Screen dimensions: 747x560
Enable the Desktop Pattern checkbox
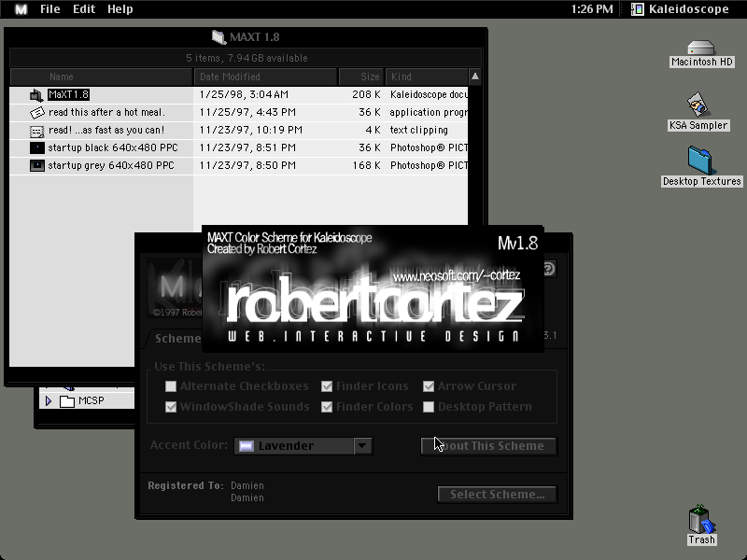(x=429, y=407)
